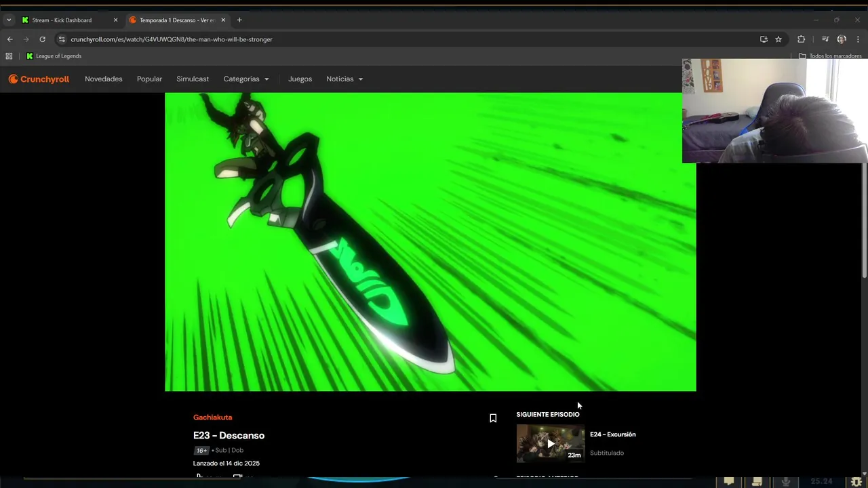Image resolution: width=868 pixels, height=488 pixels.
Task: Expand the Noticias dropdown
Action: pyautogui.click(x=344, y=79)
